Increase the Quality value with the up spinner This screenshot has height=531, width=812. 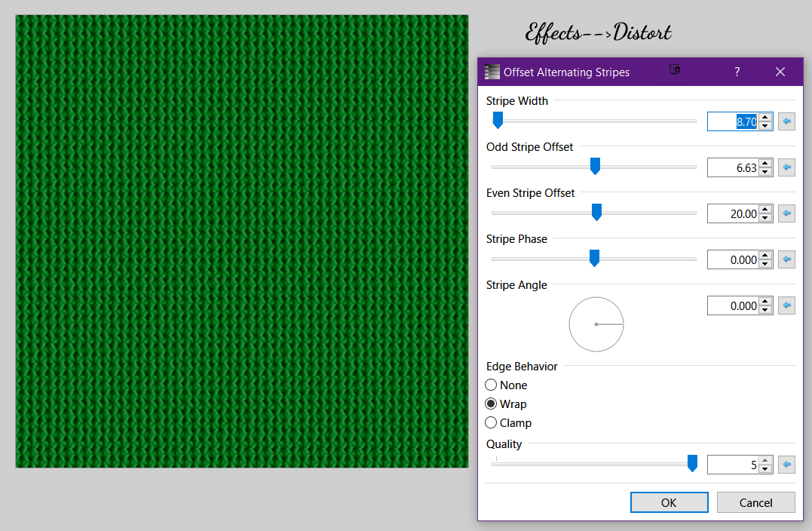click(765, 460)
